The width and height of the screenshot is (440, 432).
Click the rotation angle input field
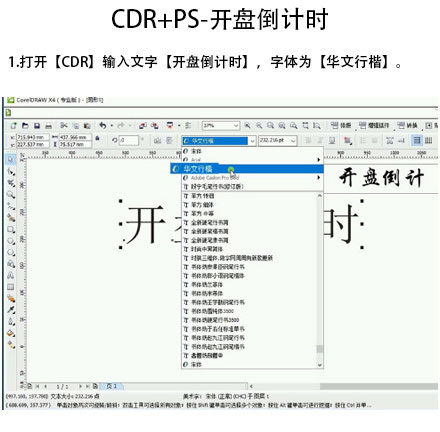click(128, 140)
